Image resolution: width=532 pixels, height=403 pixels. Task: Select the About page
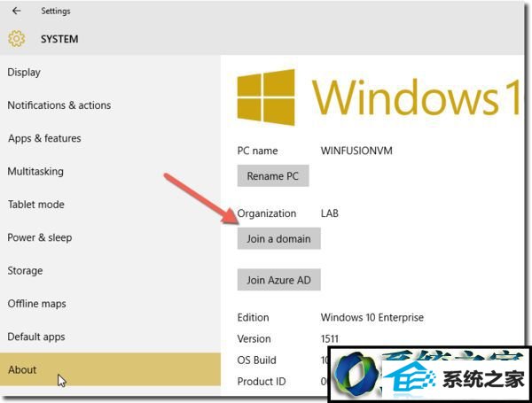[110, 369]
